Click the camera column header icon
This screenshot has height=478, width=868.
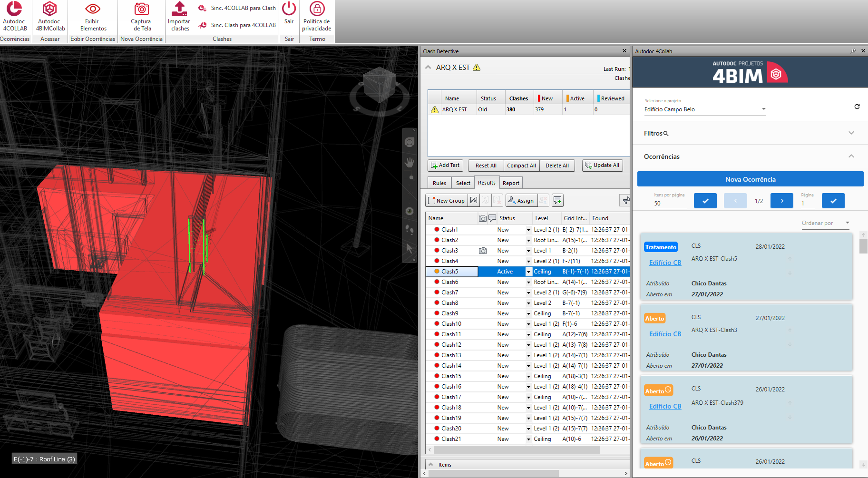[483, 218]
